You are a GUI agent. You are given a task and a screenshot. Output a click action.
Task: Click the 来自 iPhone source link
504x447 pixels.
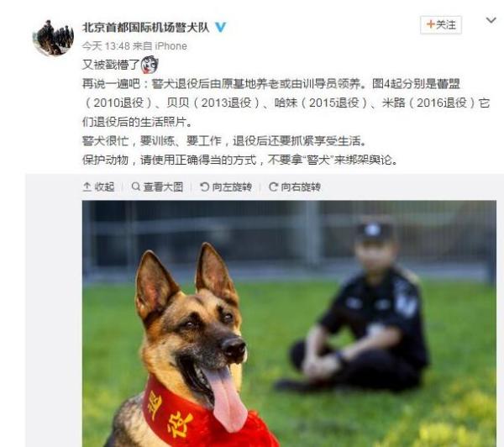160,46
